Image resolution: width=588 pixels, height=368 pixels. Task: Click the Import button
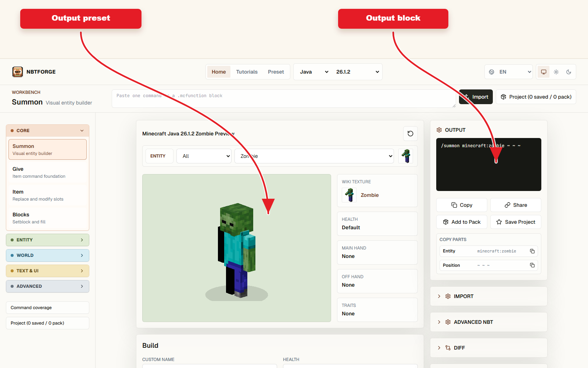pos(476,97)
